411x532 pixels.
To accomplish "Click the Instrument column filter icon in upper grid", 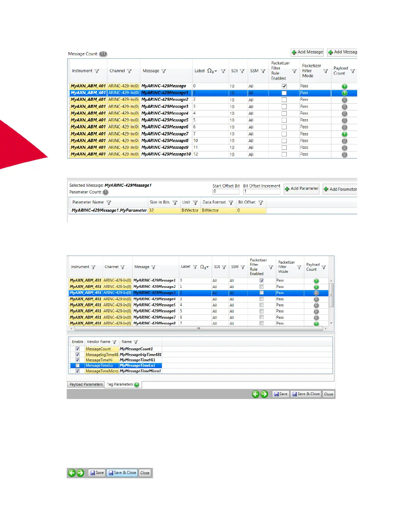I will click(97, 71).
